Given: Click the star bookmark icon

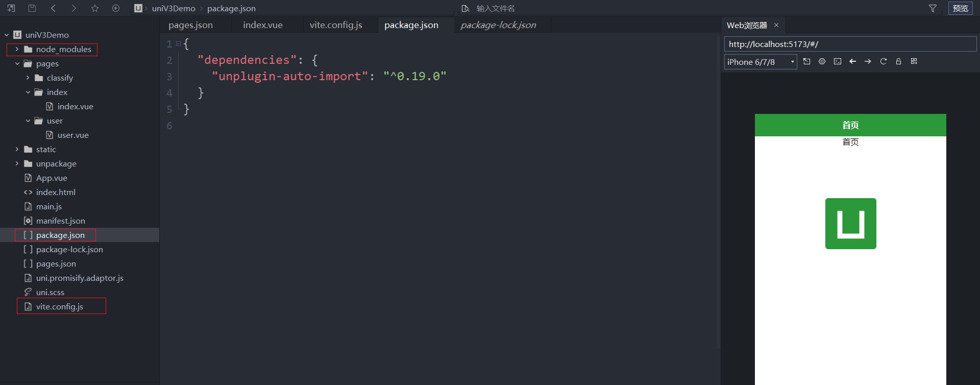Looking at the screenshot, I should pyautogui.click(x=95, y=8).
